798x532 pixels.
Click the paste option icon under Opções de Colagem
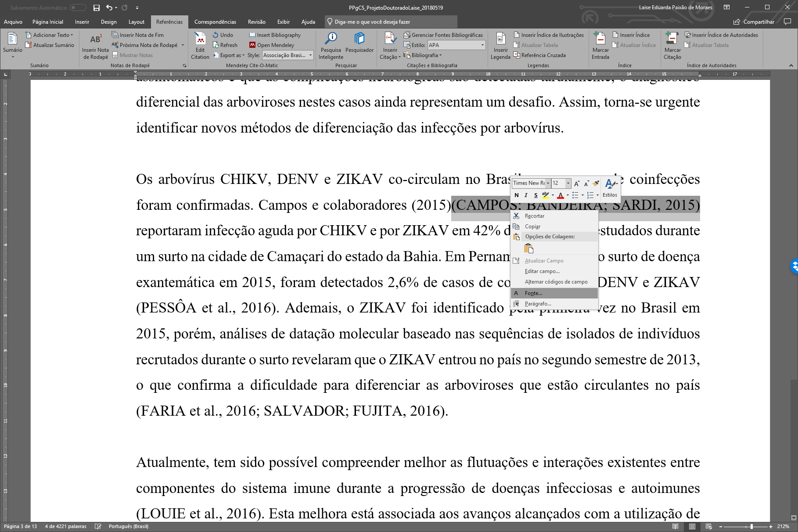528,248
